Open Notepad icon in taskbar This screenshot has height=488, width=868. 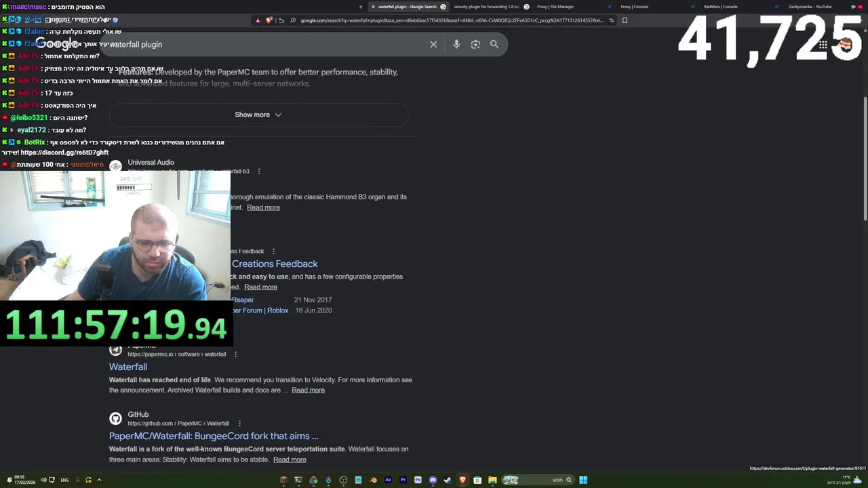[358, 480]
